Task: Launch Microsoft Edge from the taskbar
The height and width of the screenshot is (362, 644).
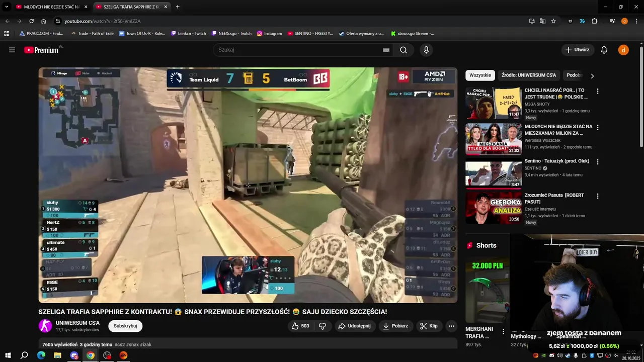Action: tap(41, 355)
